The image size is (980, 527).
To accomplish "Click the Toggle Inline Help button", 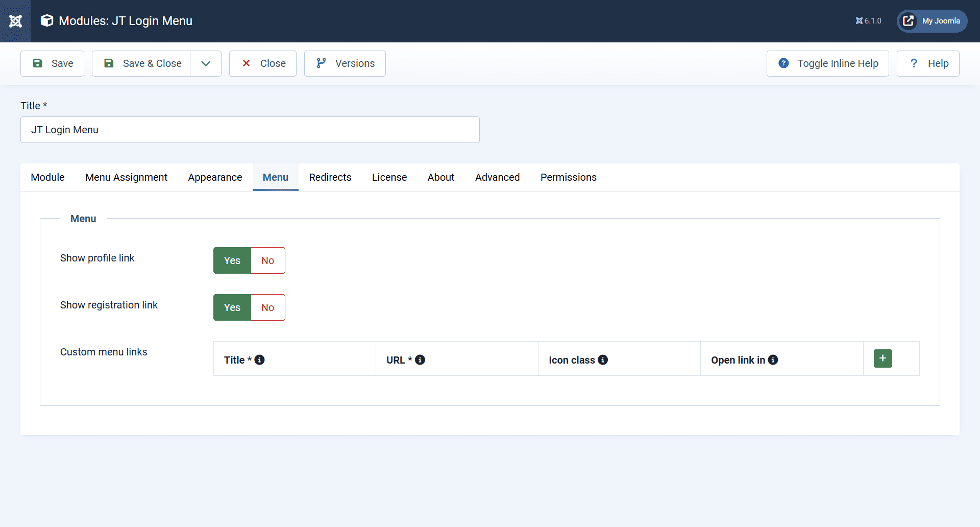I will tap(827, 63).
